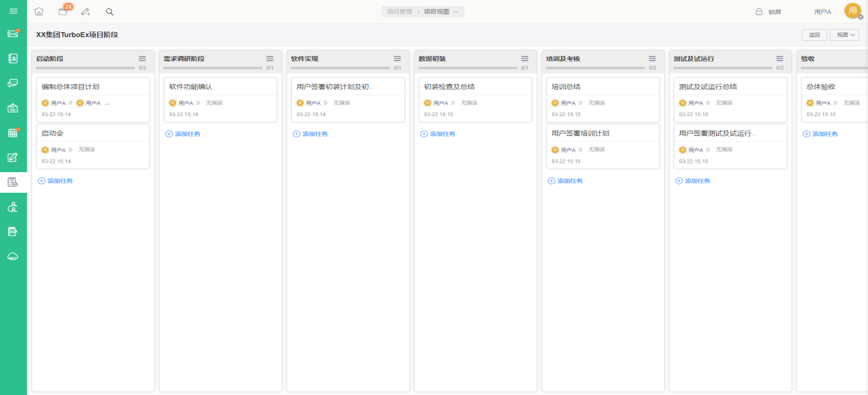Open the hamburger menu in the green sidebar
This screenshot has width=868, height=395.
click(x=13, y=11)
